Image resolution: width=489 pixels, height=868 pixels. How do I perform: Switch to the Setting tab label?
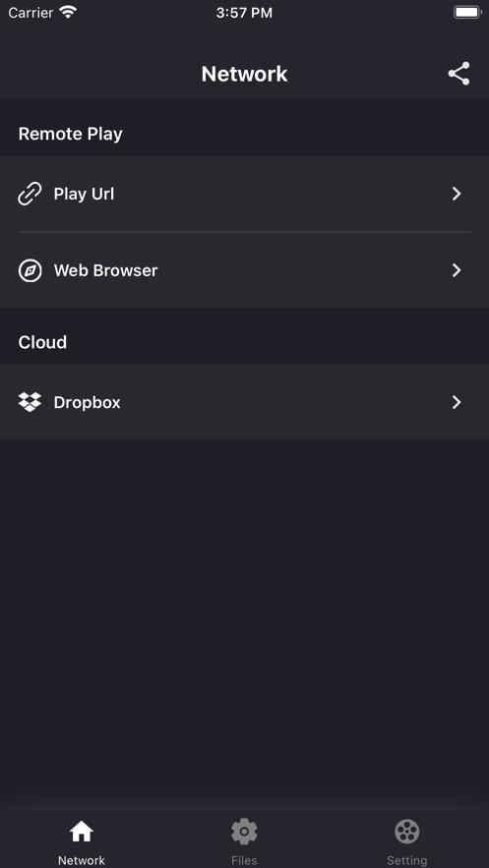click(407, 860)
